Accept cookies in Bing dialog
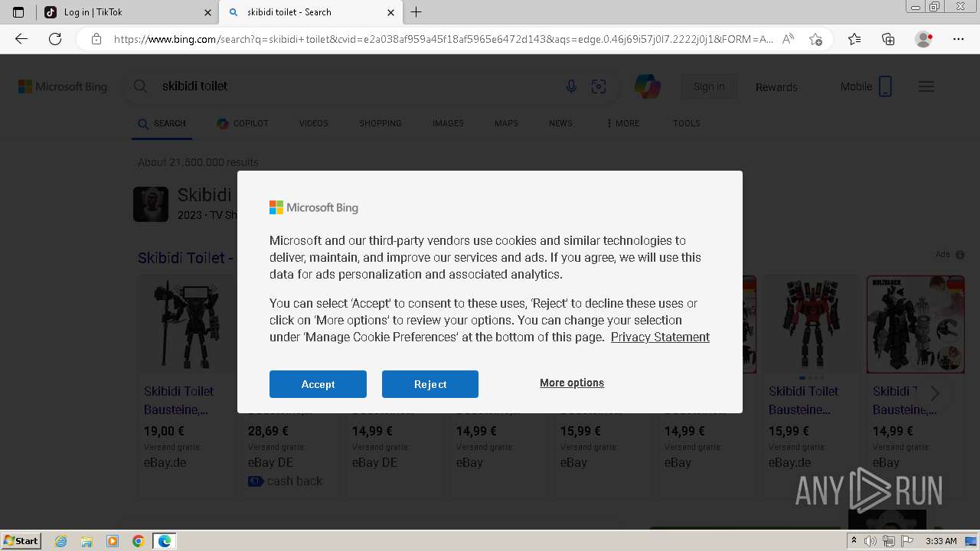The width and height of the screenshot is (980, 551). click(x=318, y=384)
